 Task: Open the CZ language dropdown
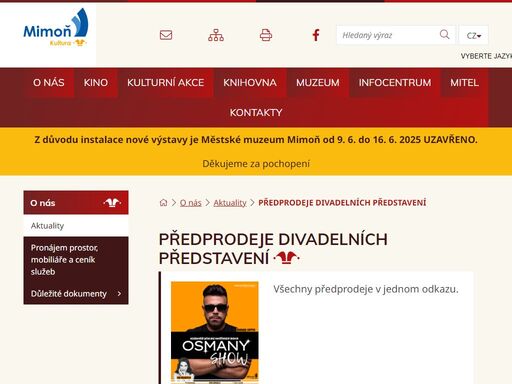(x=474, y=35)
